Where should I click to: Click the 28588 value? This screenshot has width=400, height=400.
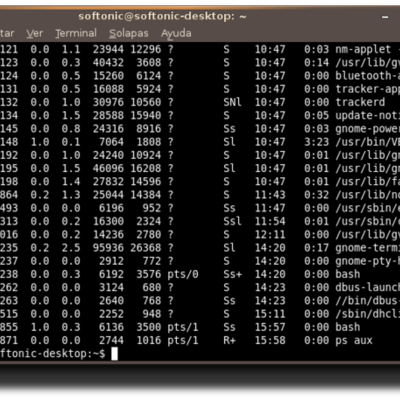[x=108, y=116]
